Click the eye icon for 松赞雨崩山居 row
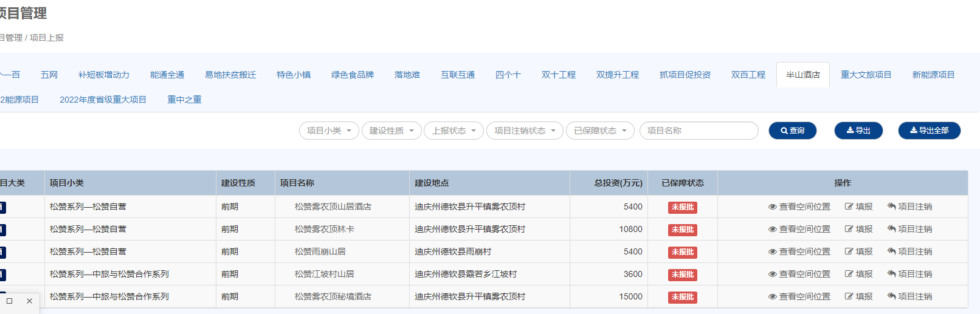980x314 pixels. click(773, 252)
